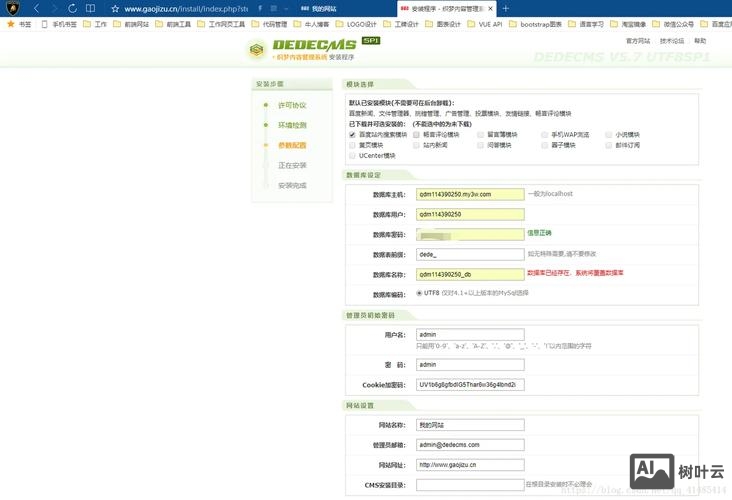Screen dimensions: 732x500
Task: Click the 数据库主机 input field
Action: pos(470,194)
